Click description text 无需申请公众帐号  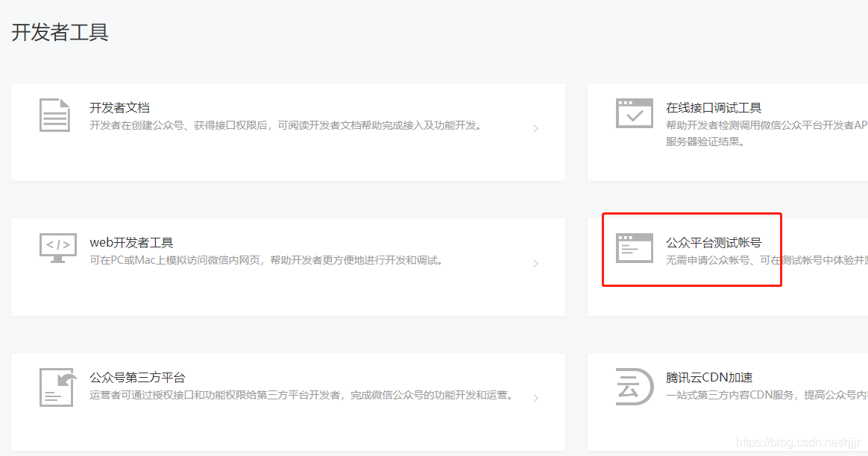tap(708, 260)
